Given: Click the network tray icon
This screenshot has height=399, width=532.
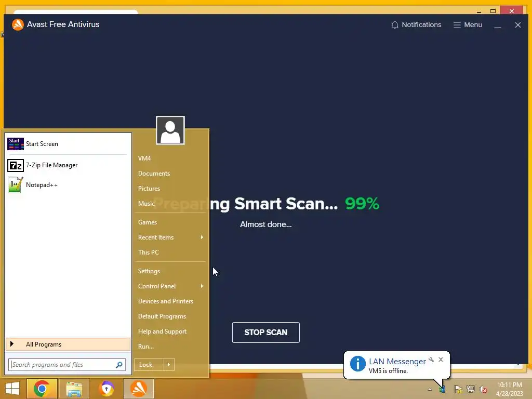Looking at the screenshot, I should pyautogui.click(x=471, y=389).
